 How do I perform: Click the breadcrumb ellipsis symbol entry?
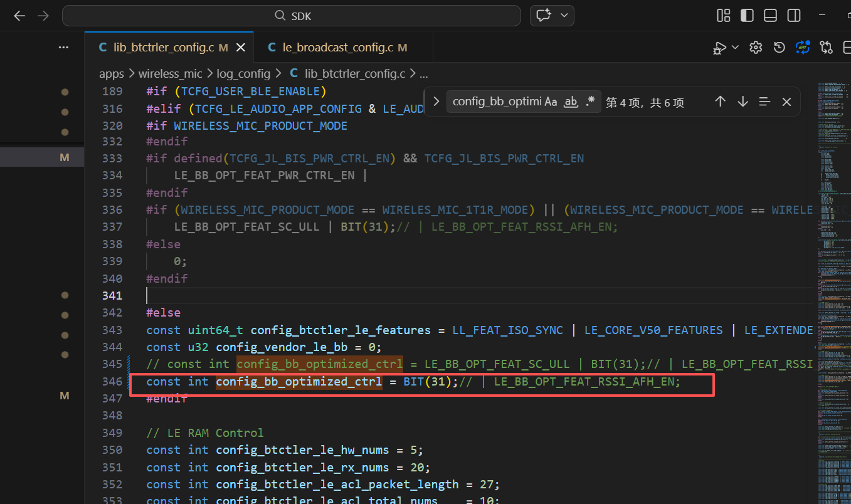(423, 75)
